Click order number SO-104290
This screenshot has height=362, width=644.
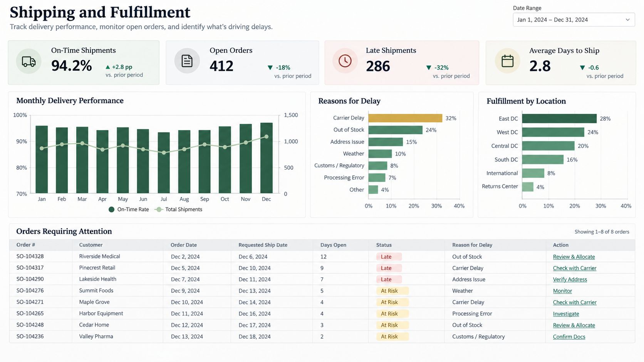coord(30,279)
